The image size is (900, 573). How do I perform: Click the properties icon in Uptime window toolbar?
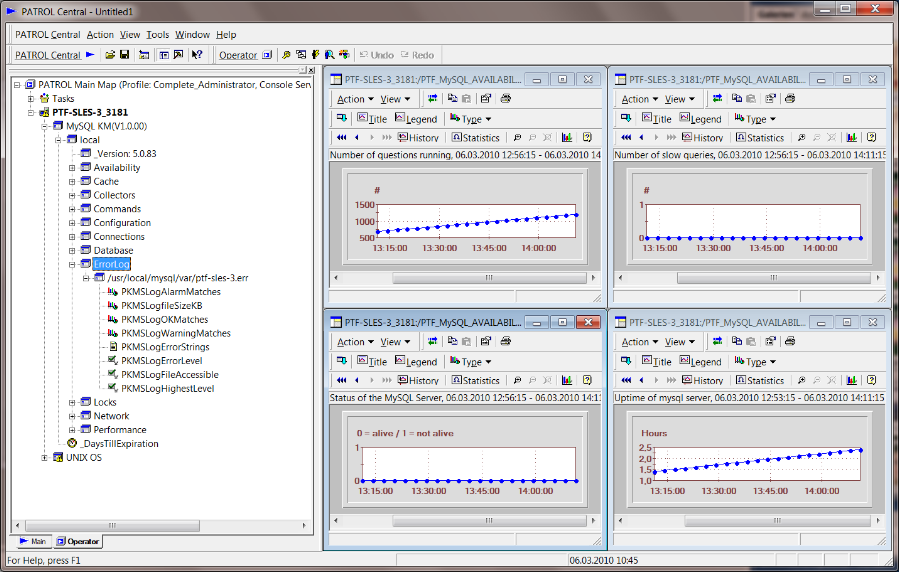tap(770, 341)
